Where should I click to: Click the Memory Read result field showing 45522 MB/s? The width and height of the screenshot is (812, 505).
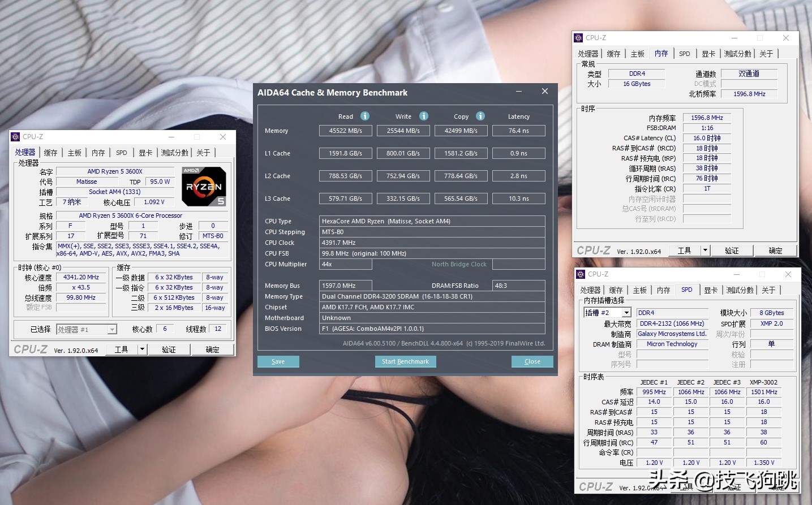pos(345,130)
